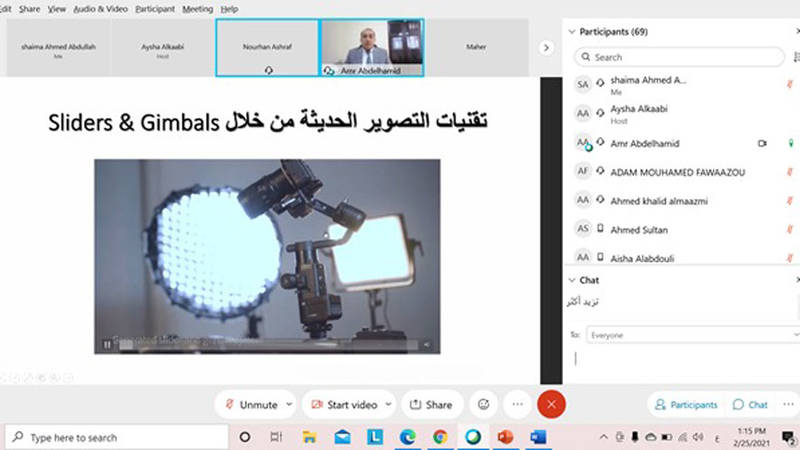Collapse the Participants panel header

[572, 32]
